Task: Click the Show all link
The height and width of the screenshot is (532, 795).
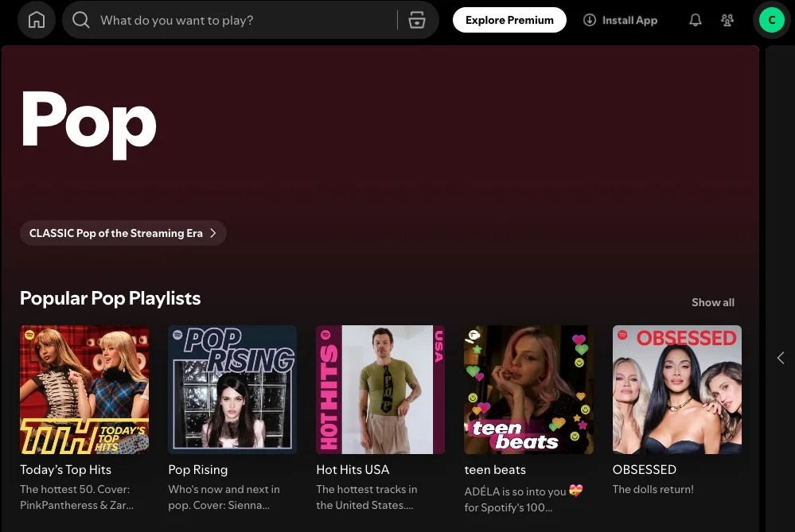Action: click(x=712, y=302)
